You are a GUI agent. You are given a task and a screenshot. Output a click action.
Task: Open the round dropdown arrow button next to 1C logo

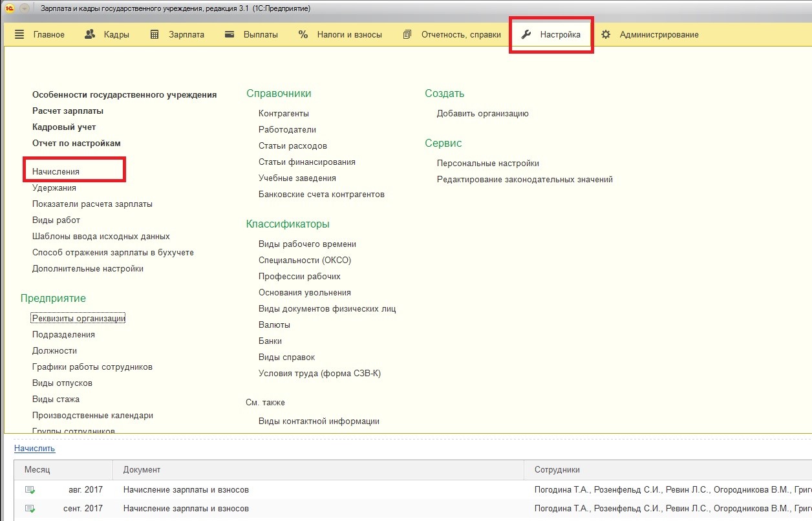coord(25,9)
